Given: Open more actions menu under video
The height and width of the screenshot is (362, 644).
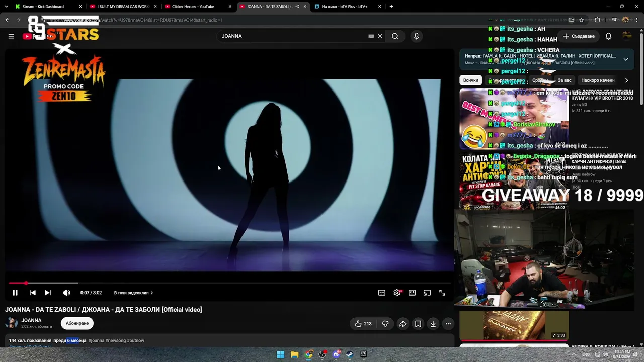Looking at the screenshot, I should [448, 324].
